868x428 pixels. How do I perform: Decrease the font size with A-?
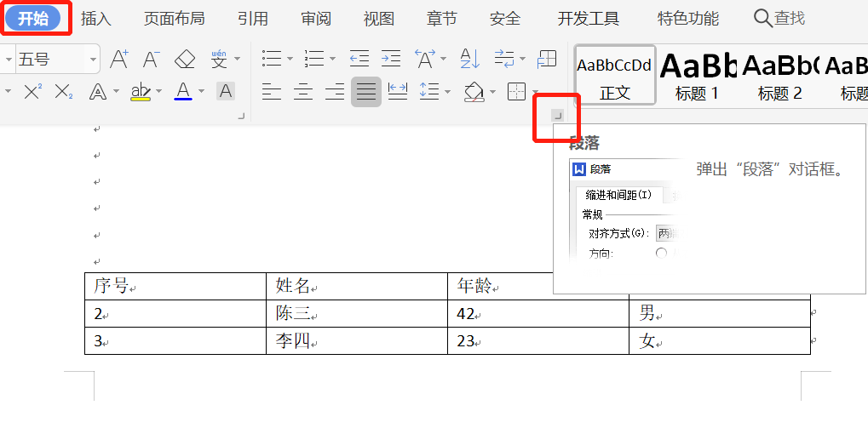(x=151, y=58)
